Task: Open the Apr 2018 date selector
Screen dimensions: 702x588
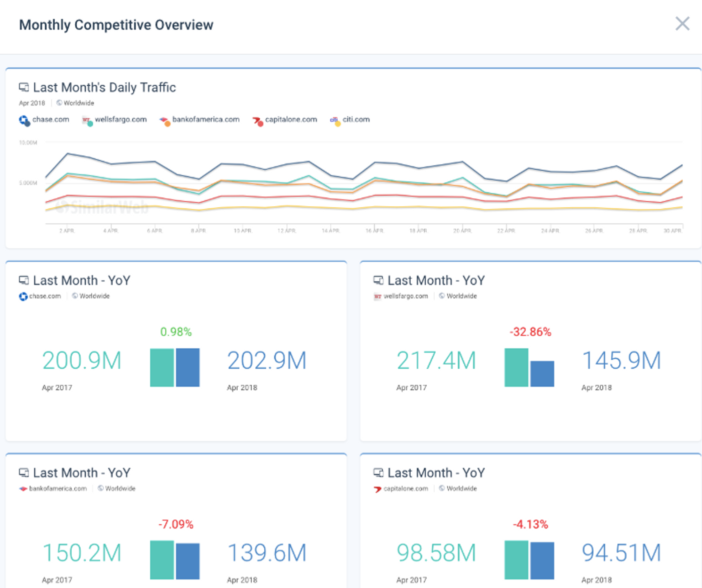Action: [x=32, y=103]
